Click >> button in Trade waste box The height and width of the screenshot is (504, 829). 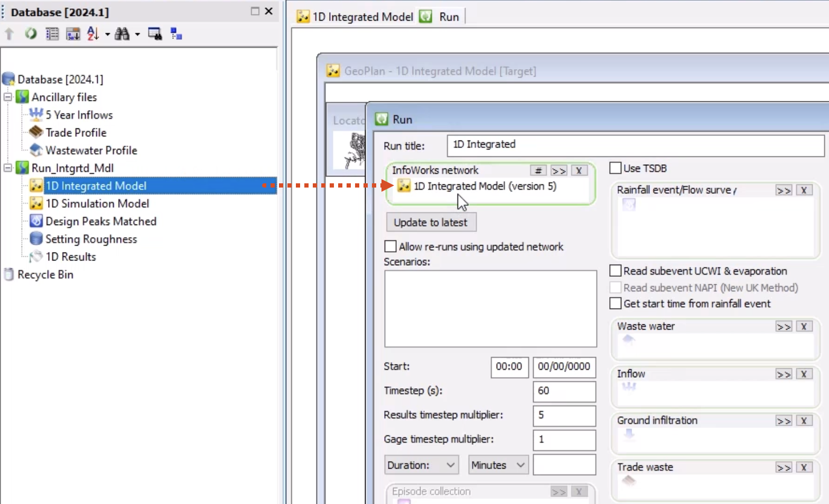coord(784,468)
